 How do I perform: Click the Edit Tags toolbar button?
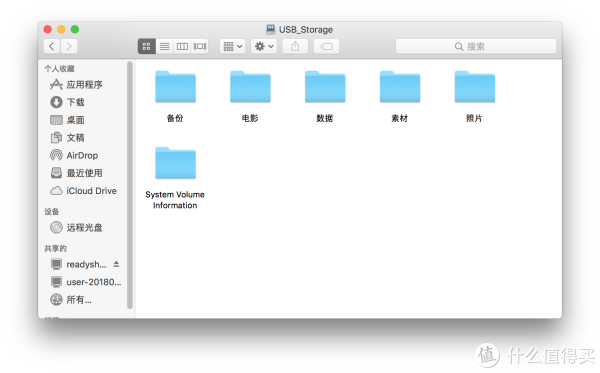click(x=326, y=46)
